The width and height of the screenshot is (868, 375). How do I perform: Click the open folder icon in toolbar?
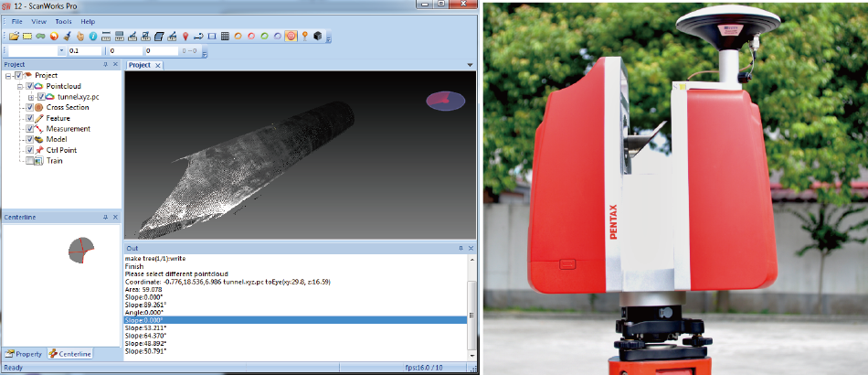tap(14, 36)
